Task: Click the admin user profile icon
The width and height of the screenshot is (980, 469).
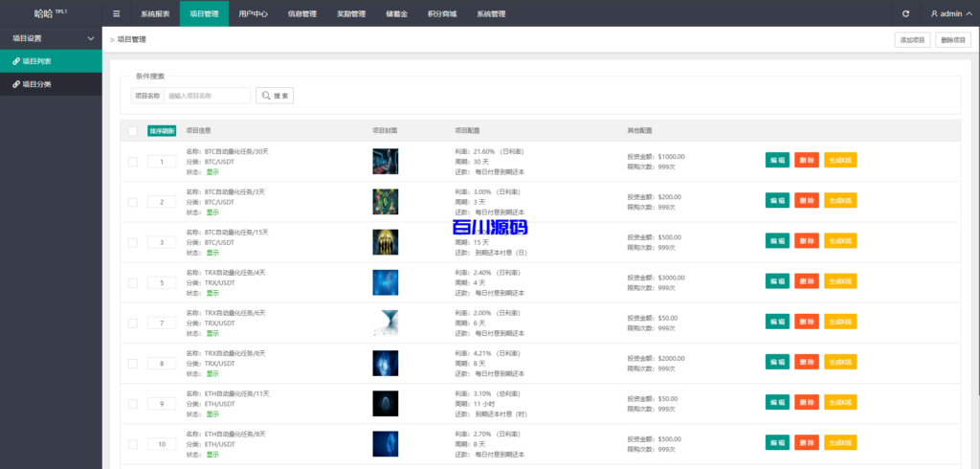Action: (934, 14)
